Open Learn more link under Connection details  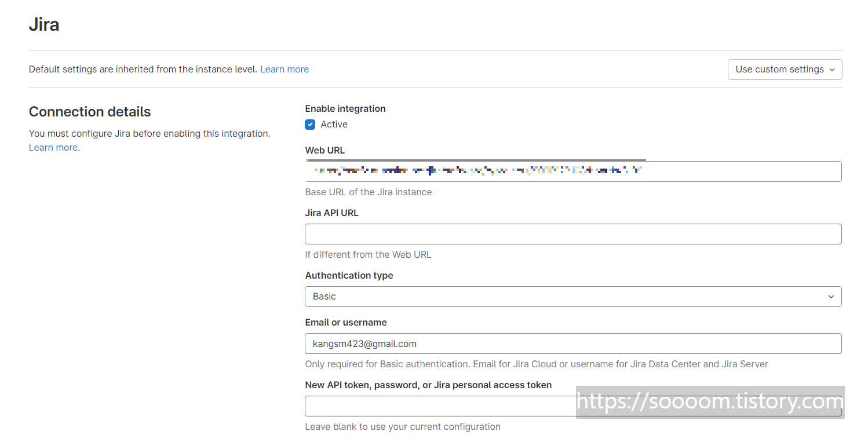pos(54,148)
